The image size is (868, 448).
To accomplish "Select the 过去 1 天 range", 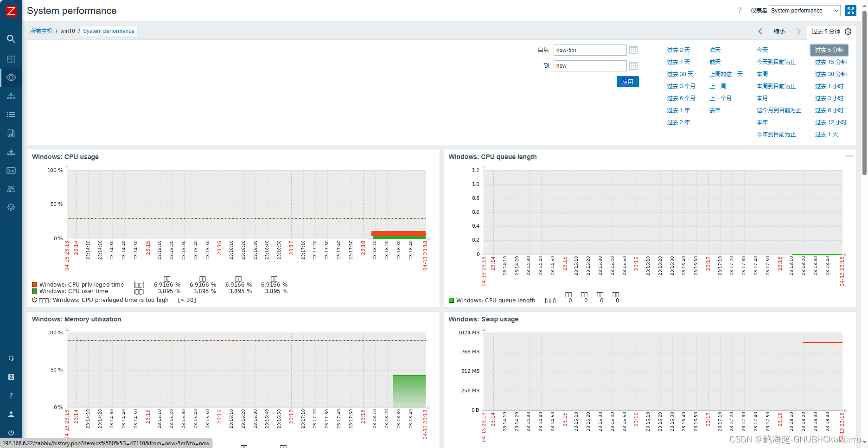I will pos(827,134).
